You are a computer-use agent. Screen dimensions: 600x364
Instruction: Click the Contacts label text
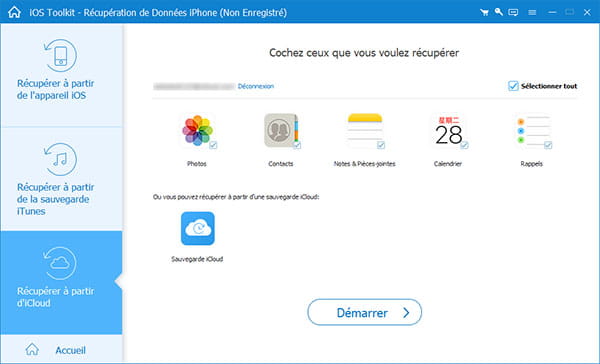click(x=280, y=164)
